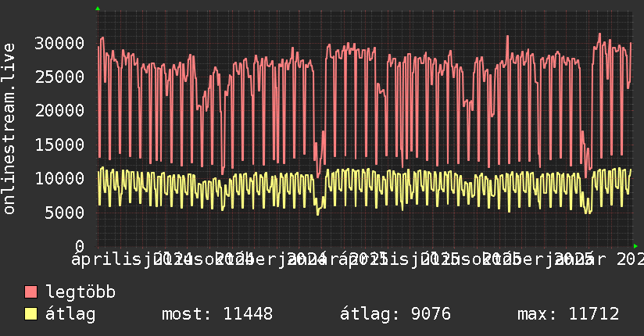Click the pink legtöbb legend swatch

click(x=30, y=291)
